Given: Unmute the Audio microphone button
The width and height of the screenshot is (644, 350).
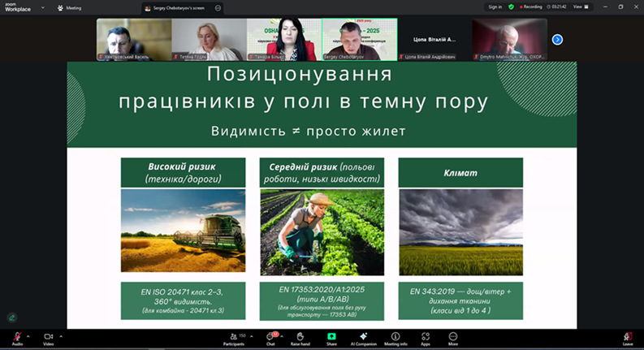Looking at the screenshot, I should (x=17, y=339).
